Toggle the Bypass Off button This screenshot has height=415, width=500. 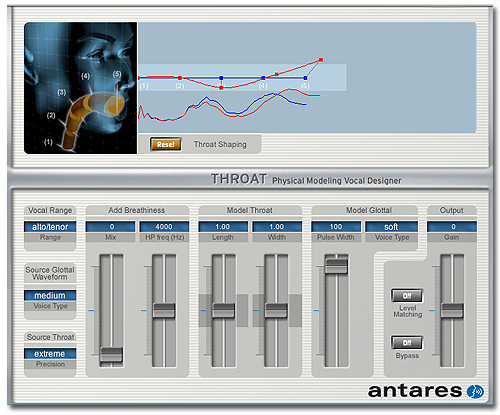[407, 343]
